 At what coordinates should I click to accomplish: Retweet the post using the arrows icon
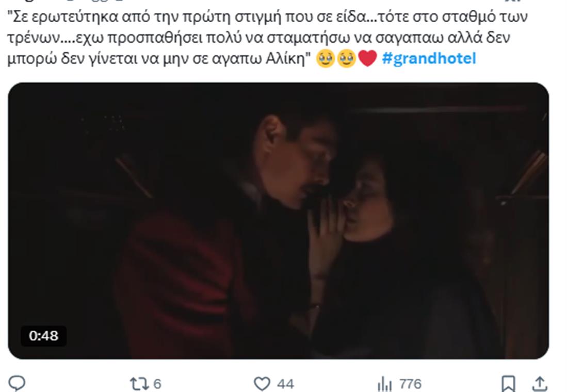[139, 384]
